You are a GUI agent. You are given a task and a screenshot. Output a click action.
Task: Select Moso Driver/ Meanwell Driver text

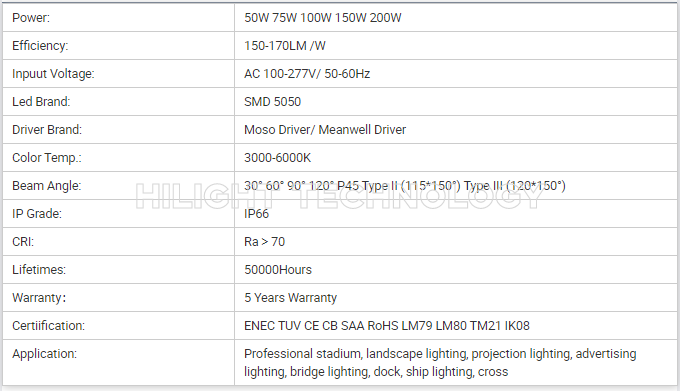click(325, 130)
